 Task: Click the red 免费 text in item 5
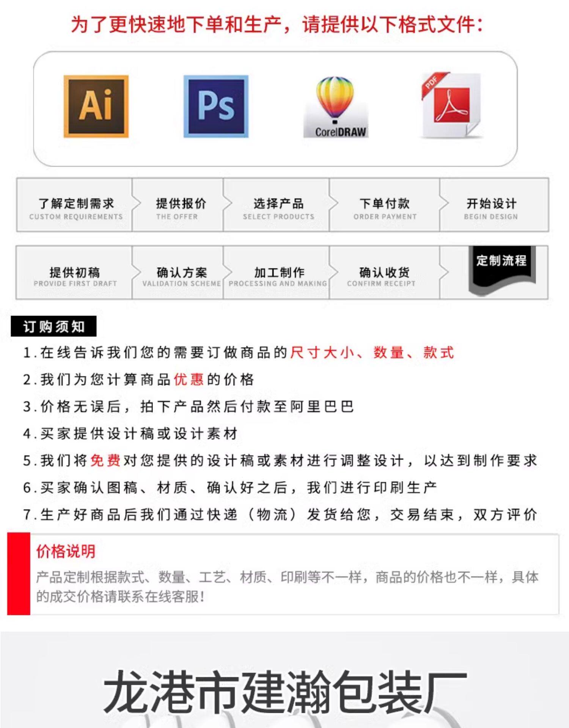(x=105, y=460)
